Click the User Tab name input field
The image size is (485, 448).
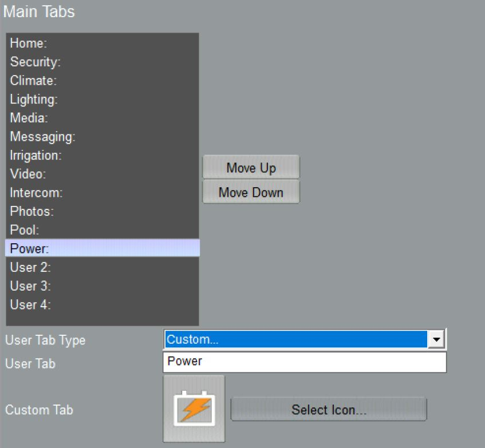click(305, 362)
